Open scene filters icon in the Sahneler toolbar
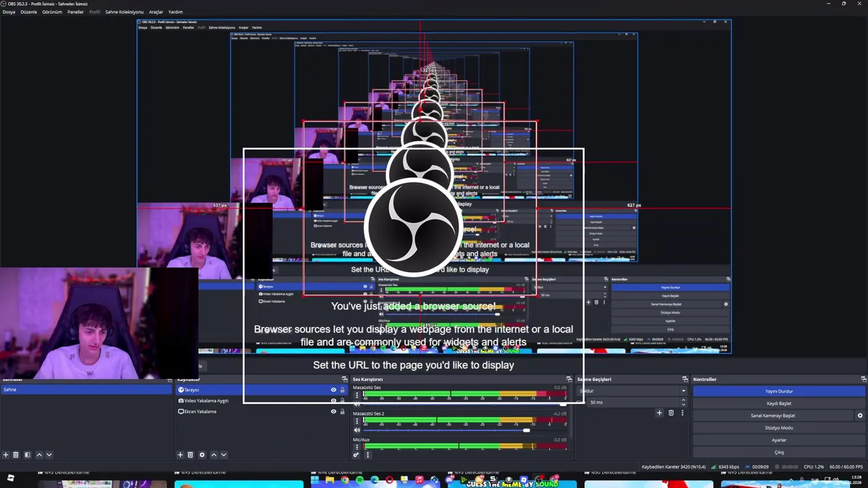This screenshot has width=868, height=488. coord(27,455)
